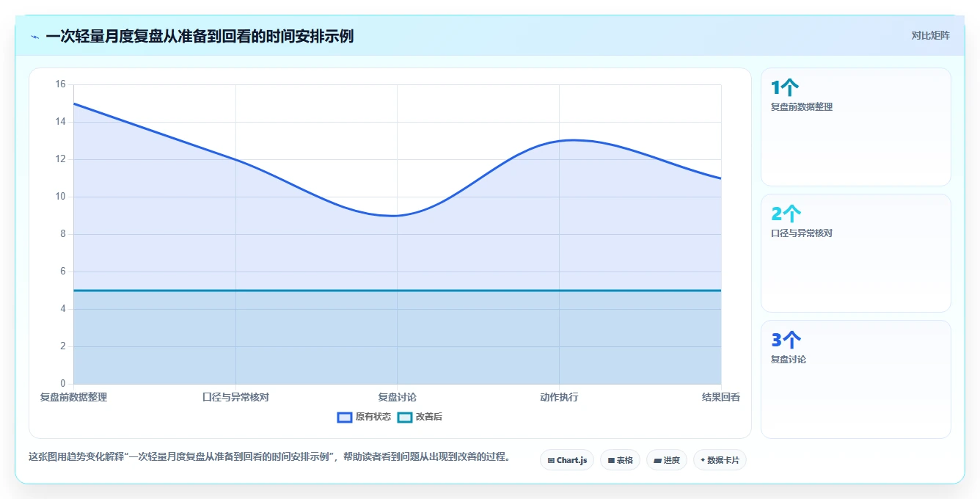Click 原有状态 line peak at 动作执行
The width and height of the screenshot is (980, 499).
pos(559,141)
